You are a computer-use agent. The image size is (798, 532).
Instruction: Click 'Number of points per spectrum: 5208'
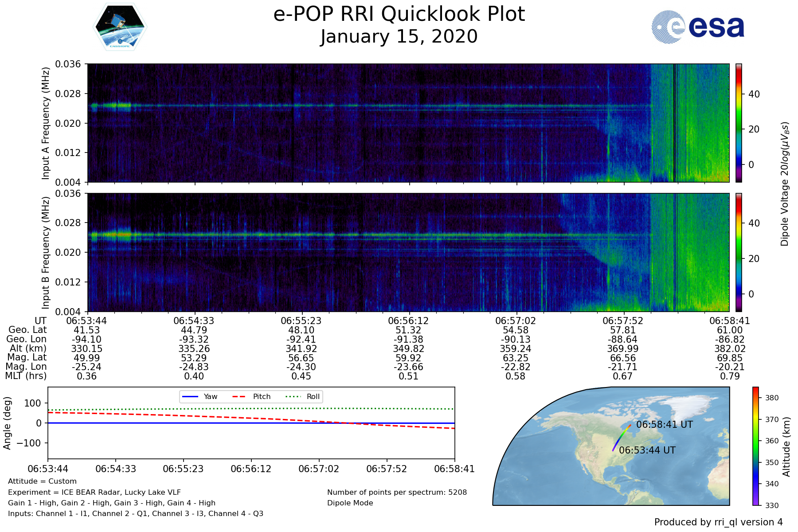397,492
